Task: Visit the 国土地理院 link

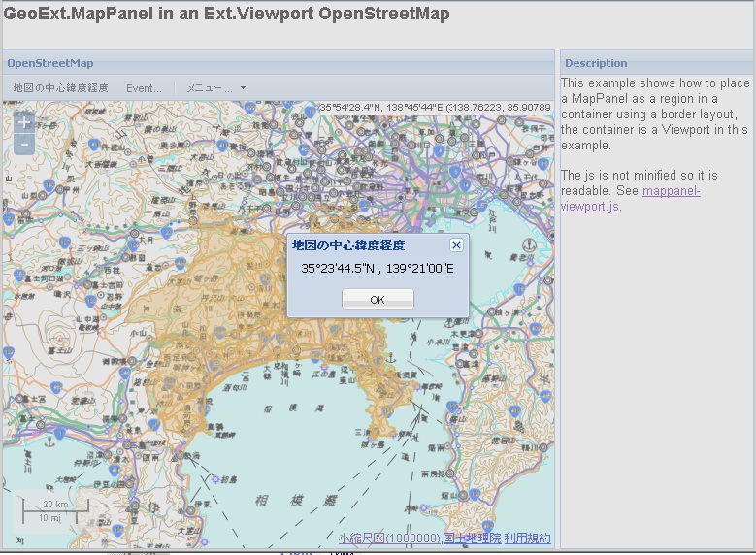Action: pos(472,538)
